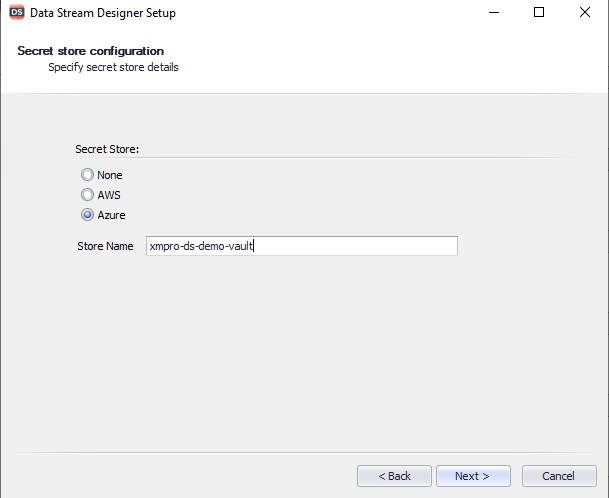Choose the AWS radio button
This screenshot has height=498, width=609.
point(87,195)
